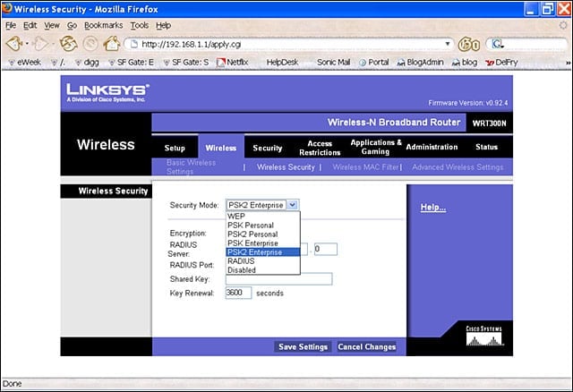The width and height of the screenshot is (573, 392).
Task: Select the Wireless router tab
Action: click(221, 148)
